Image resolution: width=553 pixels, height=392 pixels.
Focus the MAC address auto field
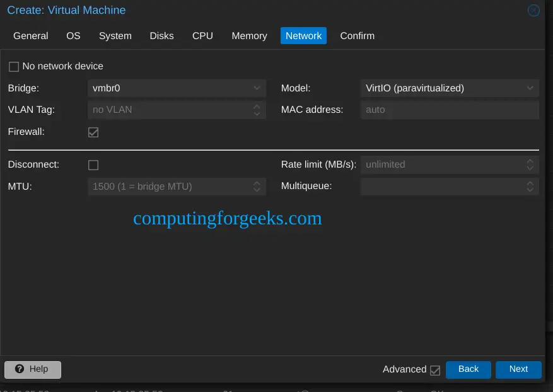click(450, 110)
